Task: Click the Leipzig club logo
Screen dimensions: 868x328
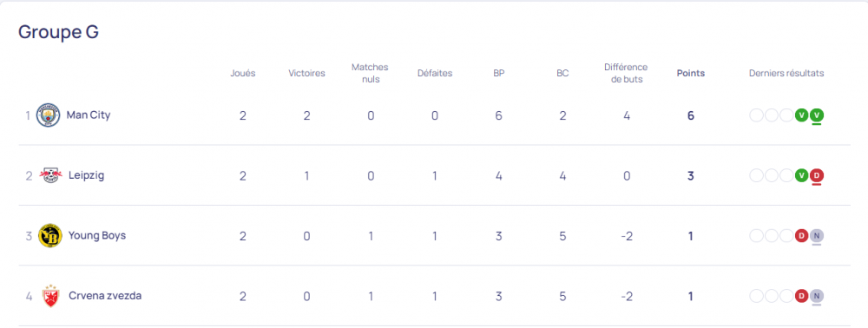Action: [x=51, y=176]
